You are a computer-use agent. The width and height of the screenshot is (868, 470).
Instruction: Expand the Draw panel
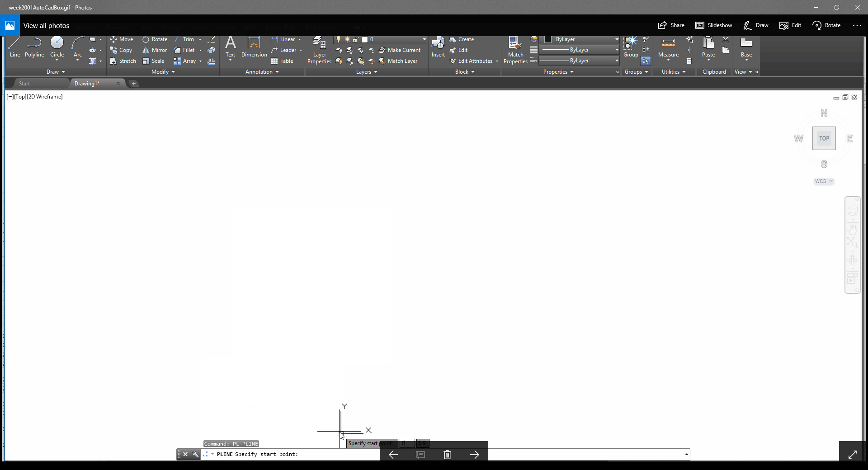click(x=56, y=72)
